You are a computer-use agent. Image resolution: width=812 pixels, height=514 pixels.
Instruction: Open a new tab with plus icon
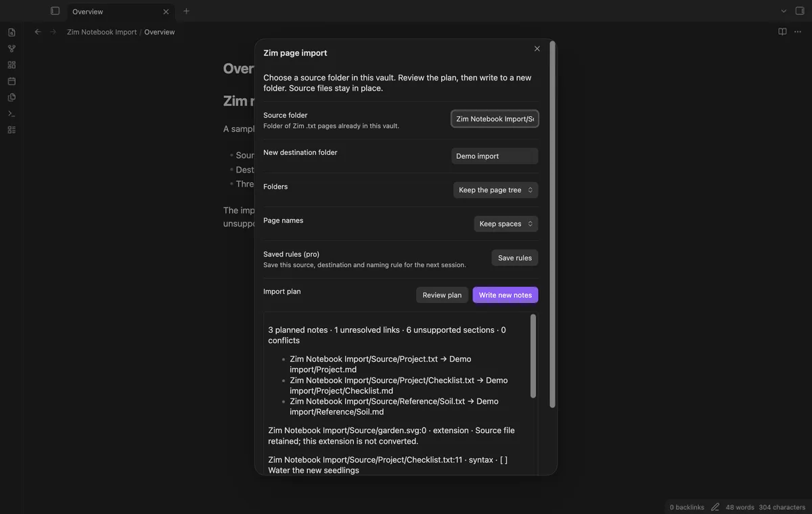pyautogui.click(x=186, y=11)
